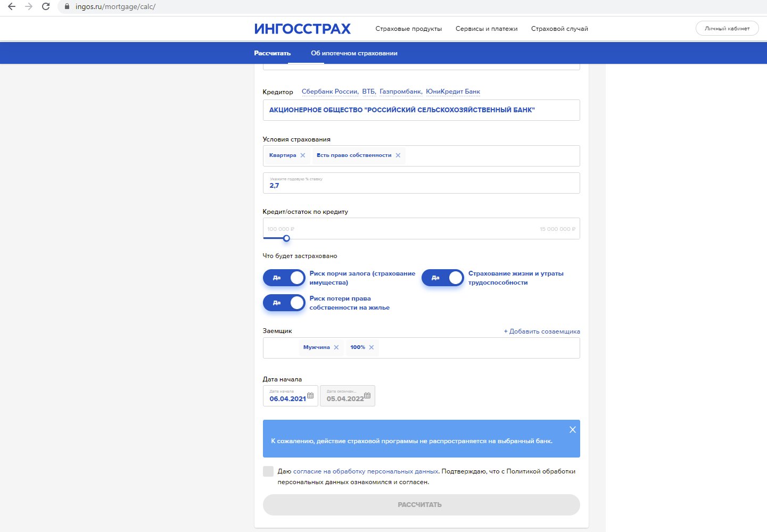Choose the Газпромбанк creditor link
Image resolution: width=767 pixels, height=532 pixels.
(x=401, y=92)
